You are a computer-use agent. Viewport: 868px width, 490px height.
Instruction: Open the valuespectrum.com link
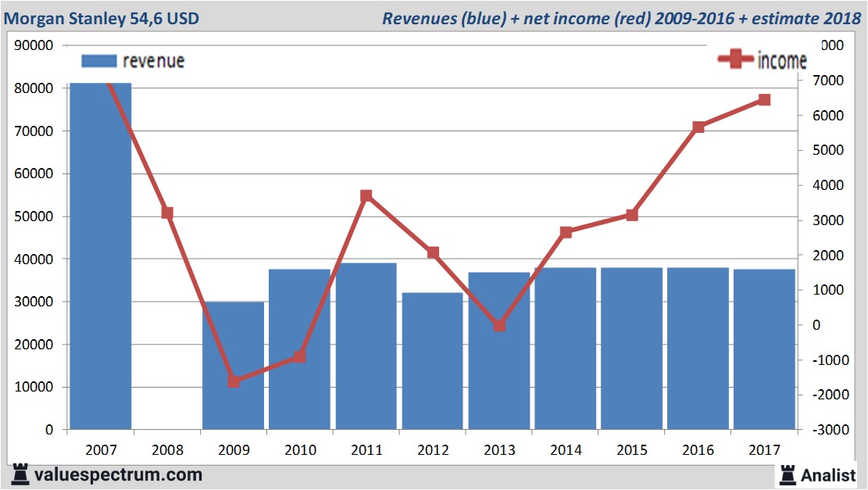(118, 475)
